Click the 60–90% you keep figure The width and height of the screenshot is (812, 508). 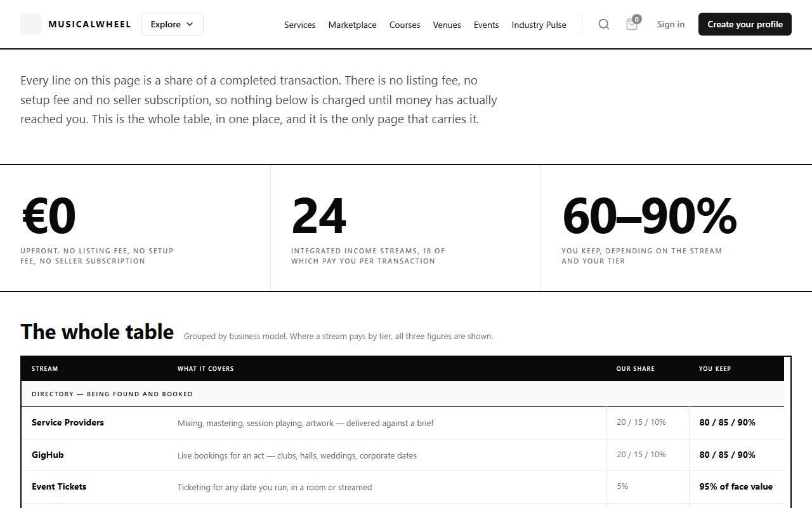(649, 216)
